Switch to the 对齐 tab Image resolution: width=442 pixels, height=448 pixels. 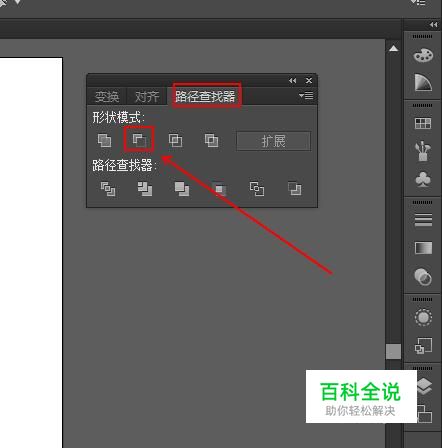[147, 97]
